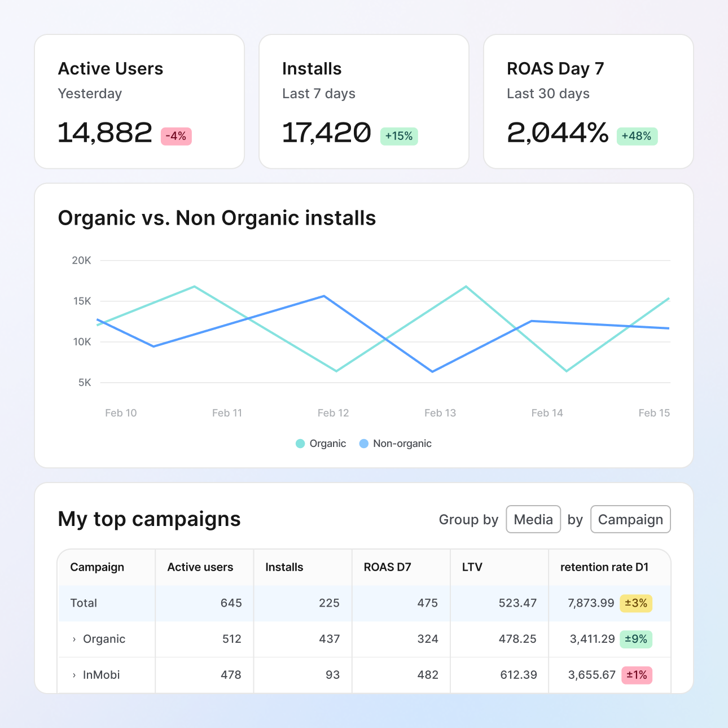Click the ±9% retention badge in Organic row
Image resolution: width=728 pixels, height=728 pixels.
coord(636,639)
